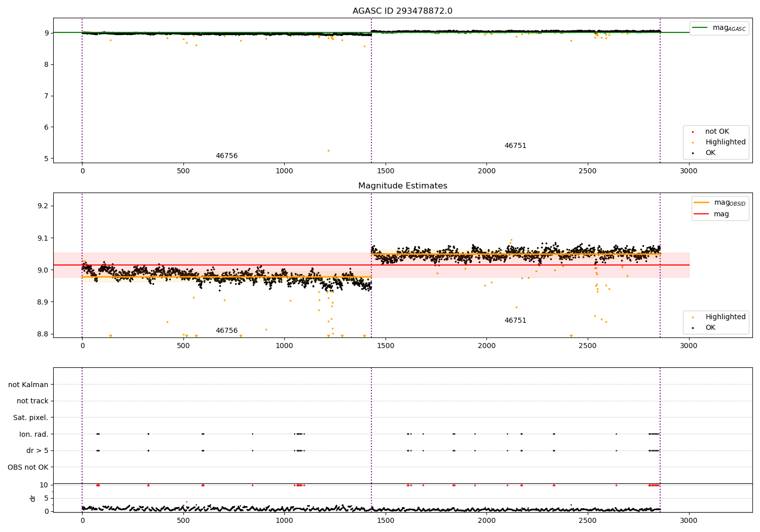Select the 'dr > 5' row label
The height and width of the screenshot is (532, 760).
[37, 451]
